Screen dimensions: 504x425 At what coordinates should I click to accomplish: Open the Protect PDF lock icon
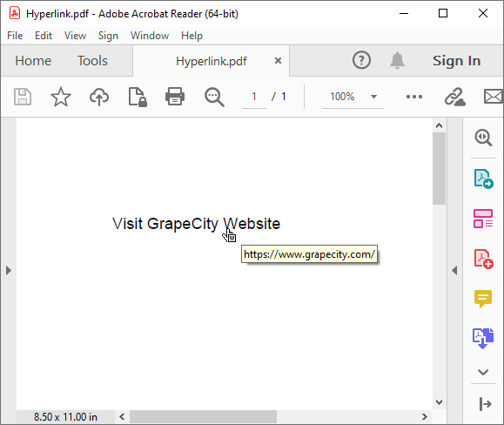click(x=138, y=97)
